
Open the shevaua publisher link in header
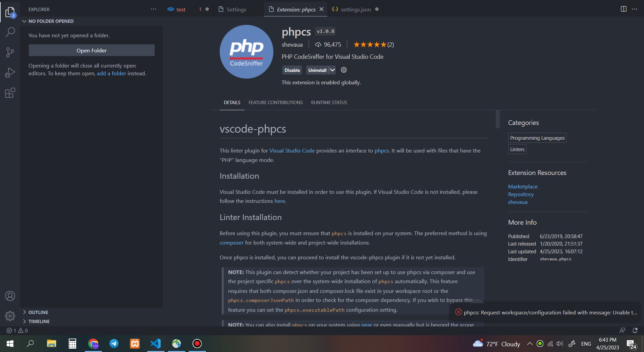(x=292, y=44)
